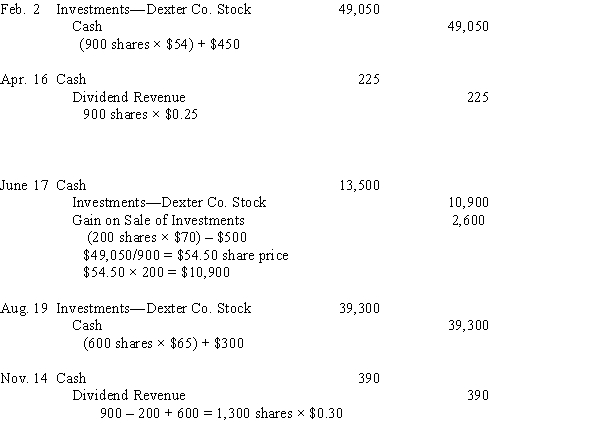Image resolution: width=600 pixels, height=434 pixels.
Task: Click the 10,900 Investments credit amount
Action: coord(468,202)
